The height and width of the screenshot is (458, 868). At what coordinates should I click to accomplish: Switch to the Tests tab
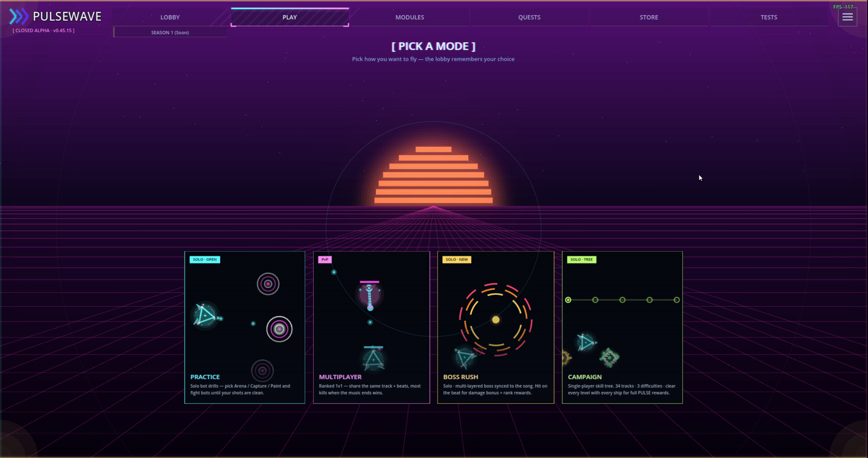pos(769,17)
